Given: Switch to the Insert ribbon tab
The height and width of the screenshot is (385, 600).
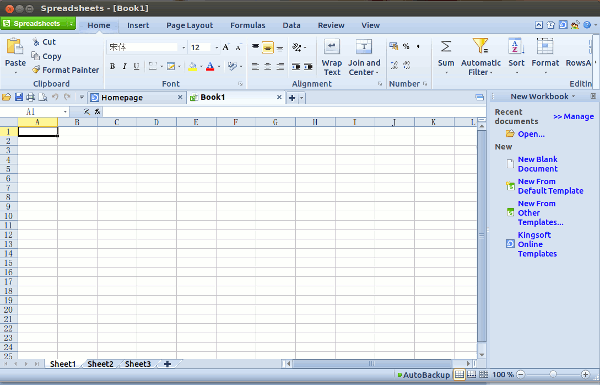Looking at the screenshot, I should pyautogui.click(x=138, y=25).
